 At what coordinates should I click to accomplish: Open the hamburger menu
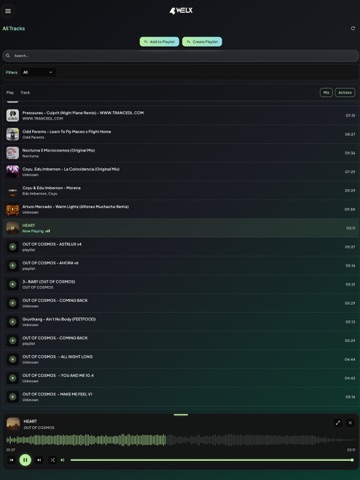click(8, 11)
